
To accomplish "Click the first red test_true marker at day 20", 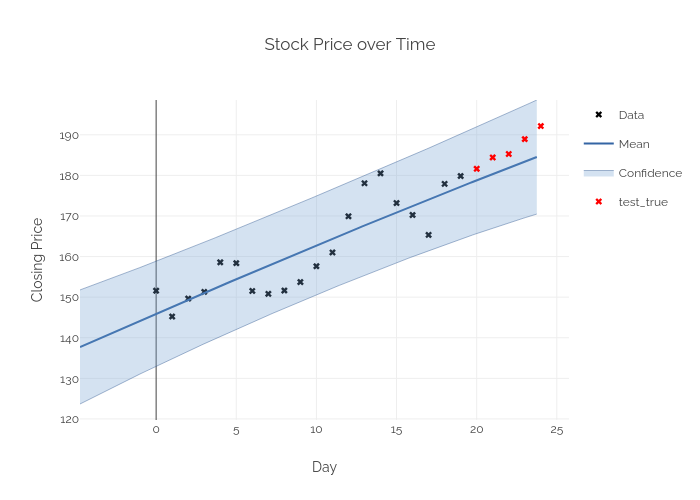I will click(x=476, y=169).
